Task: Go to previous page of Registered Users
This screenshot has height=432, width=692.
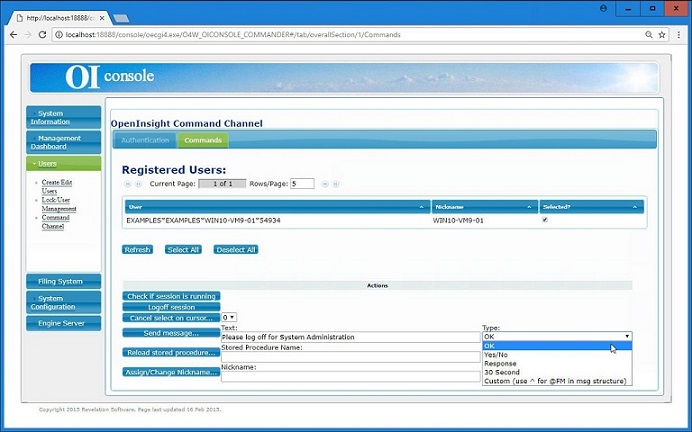Action: (138, 184)
